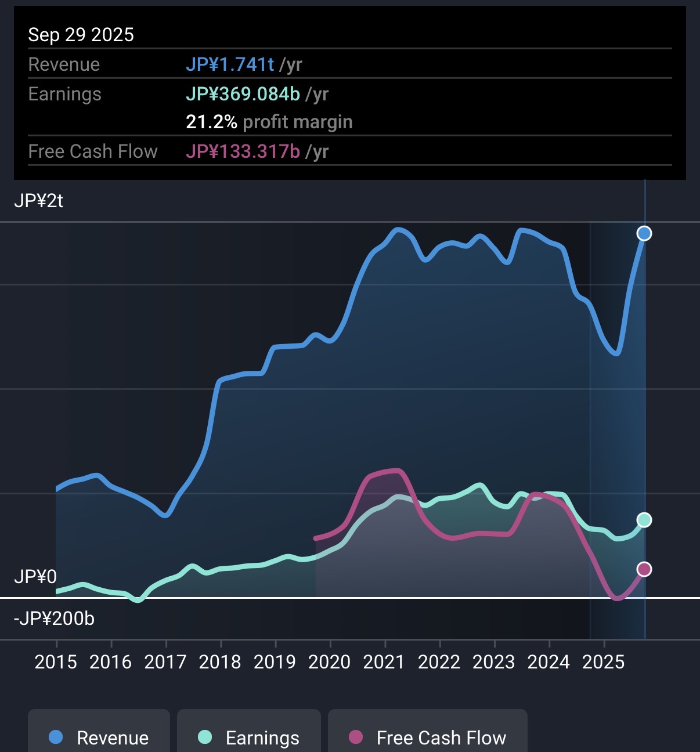
Task: Select the 2015 label on the time axis
Action: click(x=56, y=662)
